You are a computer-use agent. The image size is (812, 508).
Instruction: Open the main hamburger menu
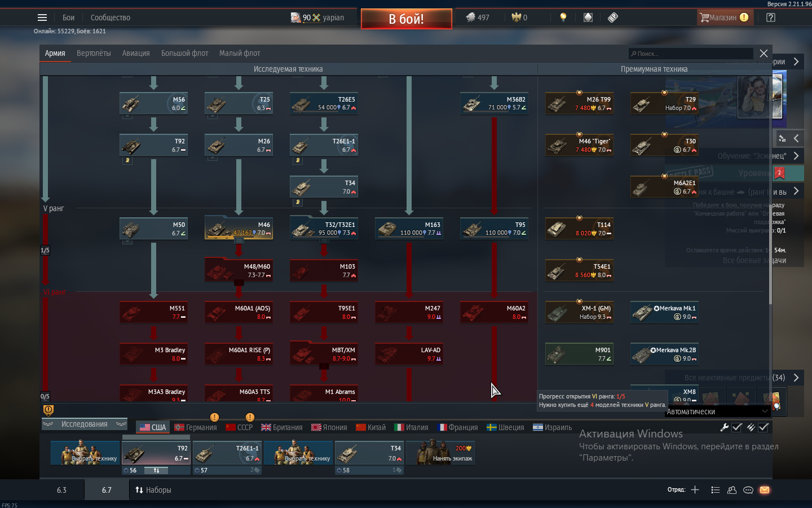[42, 17]
